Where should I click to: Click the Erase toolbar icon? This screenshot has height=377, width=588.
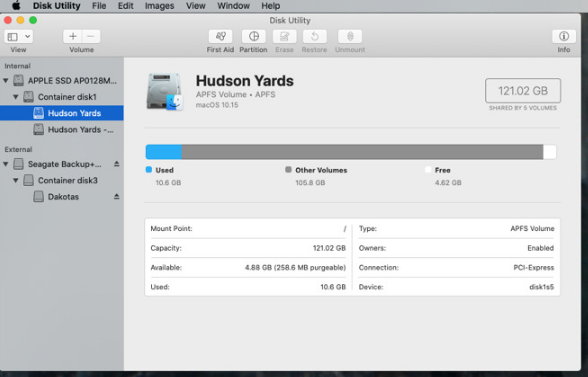pos(285,36)
